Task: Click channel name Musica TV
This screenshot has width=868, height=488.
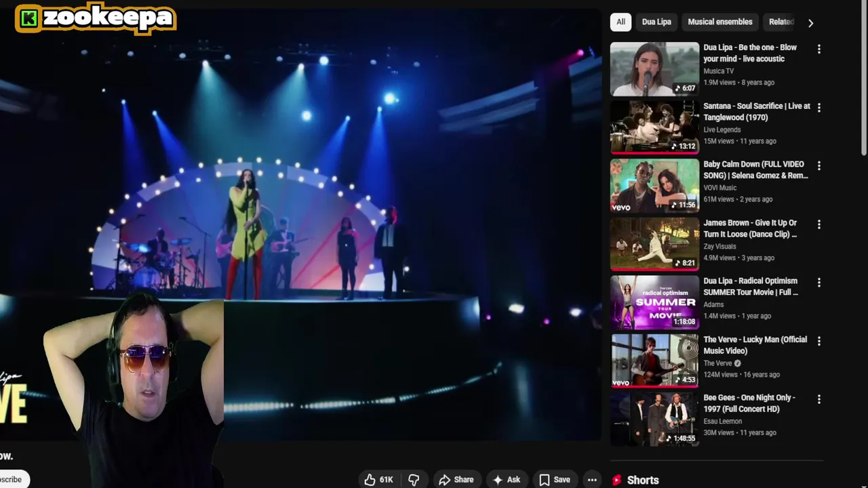Action: click(x=718, y=71)
